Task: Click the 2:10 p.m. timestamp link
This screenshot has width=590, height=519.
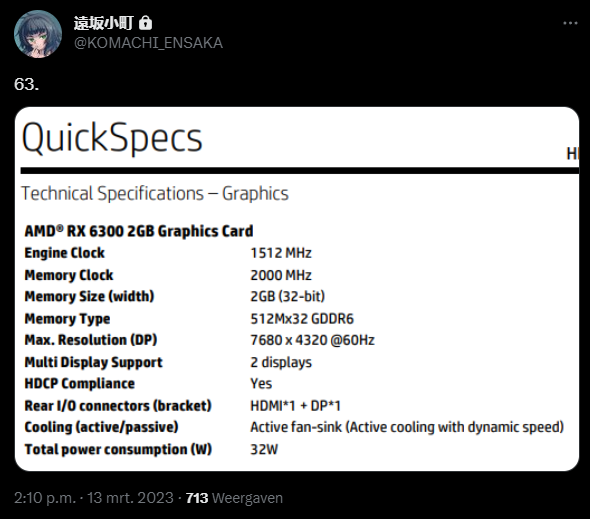Action: [45, 498]
